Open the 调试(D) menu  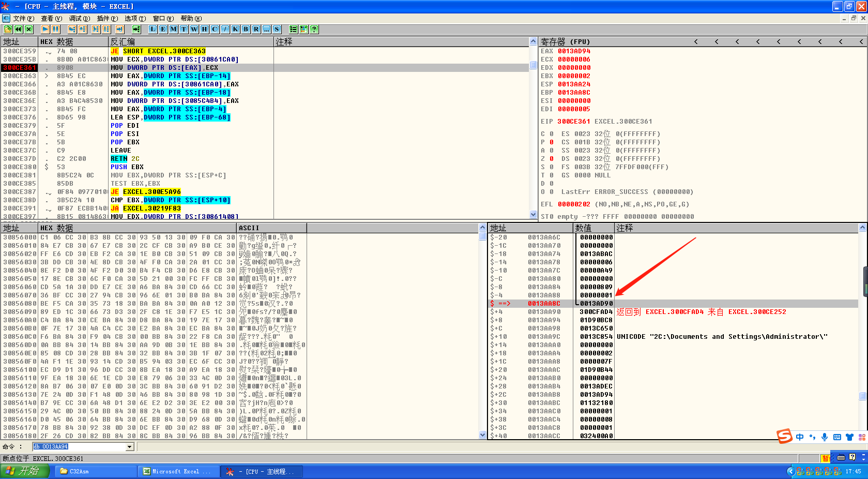(x=79, y=19)
